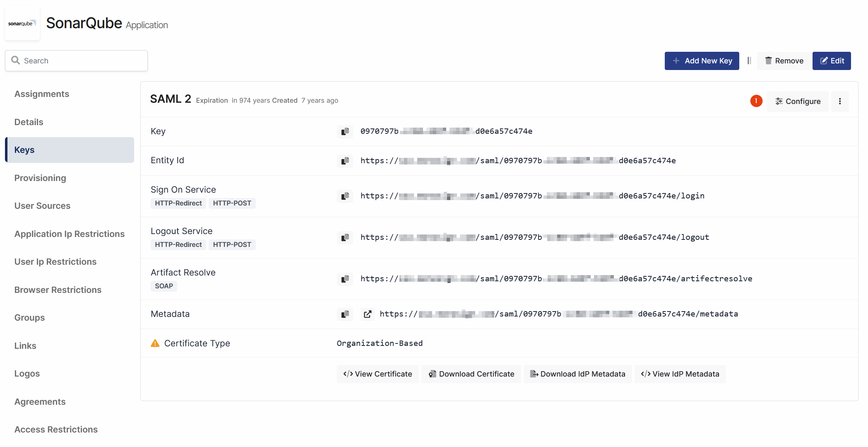868x447 pixels.
Task: Open the Assignments section
Action: (42, 94)
